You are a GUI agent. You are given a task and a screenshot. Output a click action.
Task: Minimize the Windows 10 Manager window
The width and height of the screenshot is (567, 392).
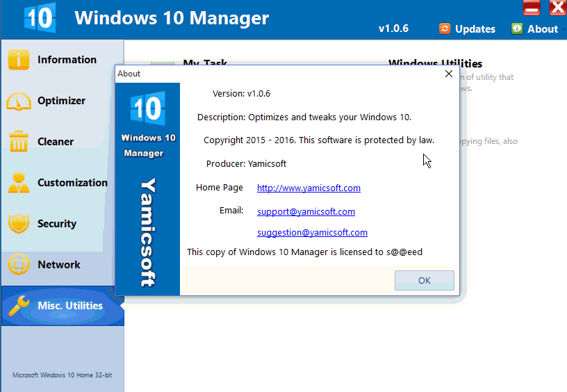[x=532, y=8]
